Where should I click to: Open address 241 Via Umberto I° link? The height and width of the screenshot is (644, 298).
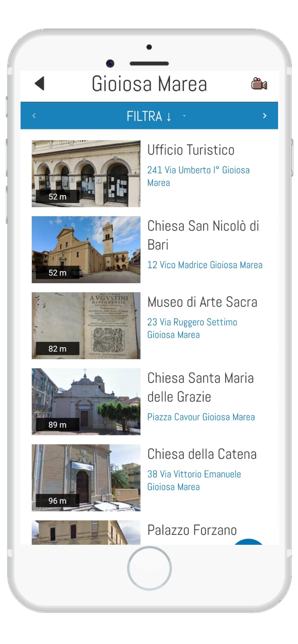198,176
